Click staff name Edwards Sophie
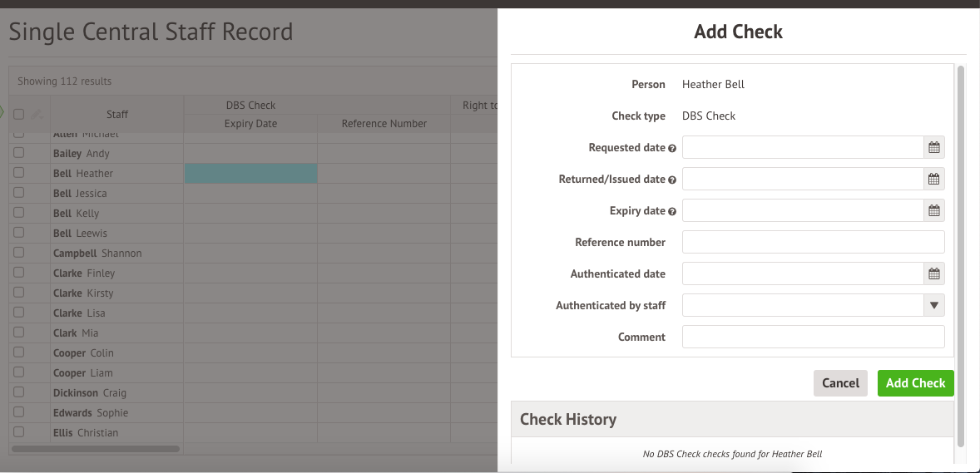This screenshot has width=980, height=473. 91,413
